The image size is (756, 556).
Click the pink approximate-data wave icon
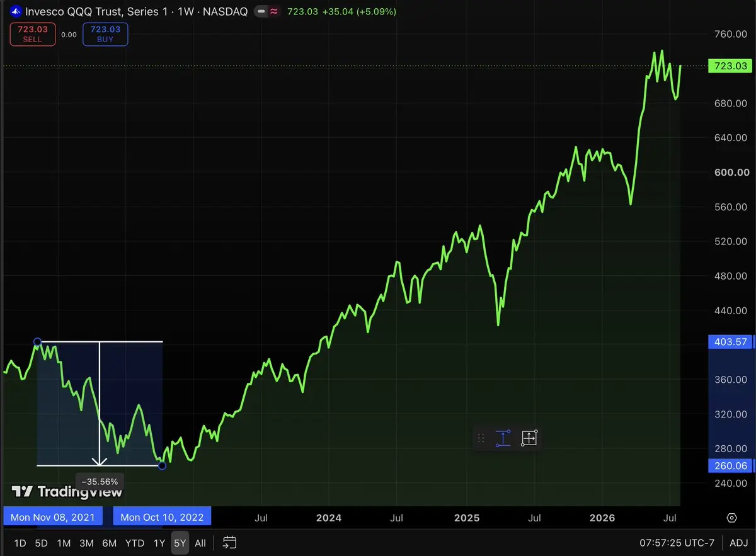273,11
